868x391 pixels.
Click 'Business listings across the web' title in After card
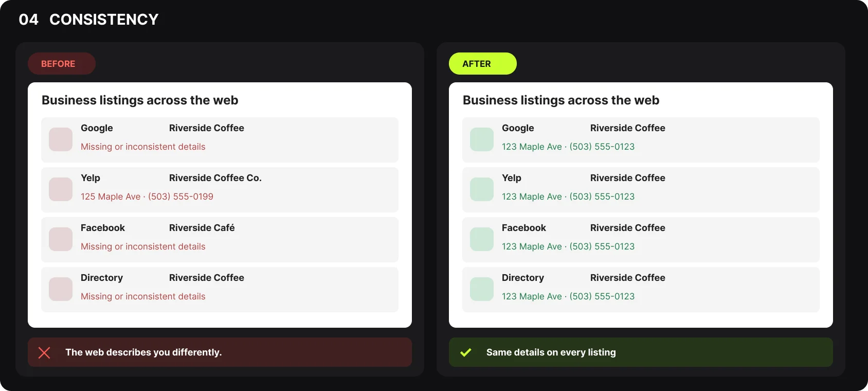click(x=561, y=100)
